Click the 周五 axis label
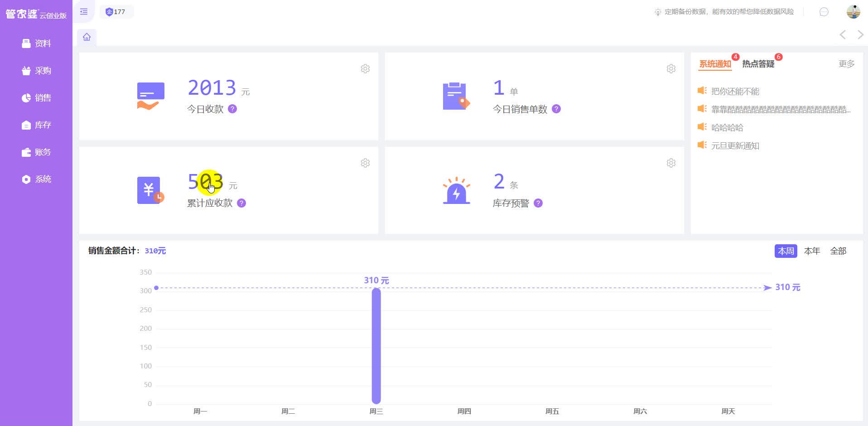The image size is (868, 426). coord(552,411)
